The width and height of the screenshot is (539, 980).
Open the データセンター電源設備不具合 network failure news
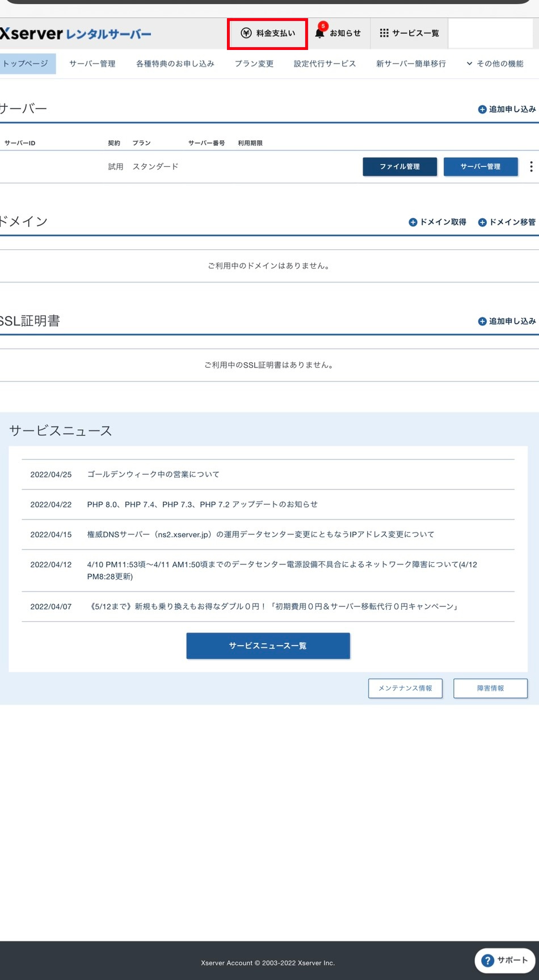click(x=282, y=570)
